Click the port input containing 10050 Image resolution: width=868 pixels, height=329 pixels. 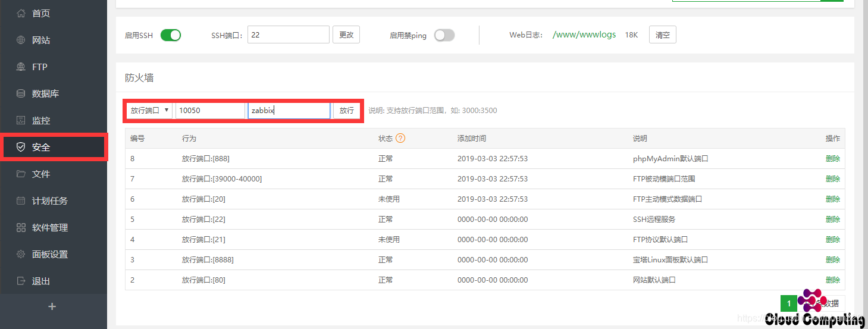pos(210,111)
